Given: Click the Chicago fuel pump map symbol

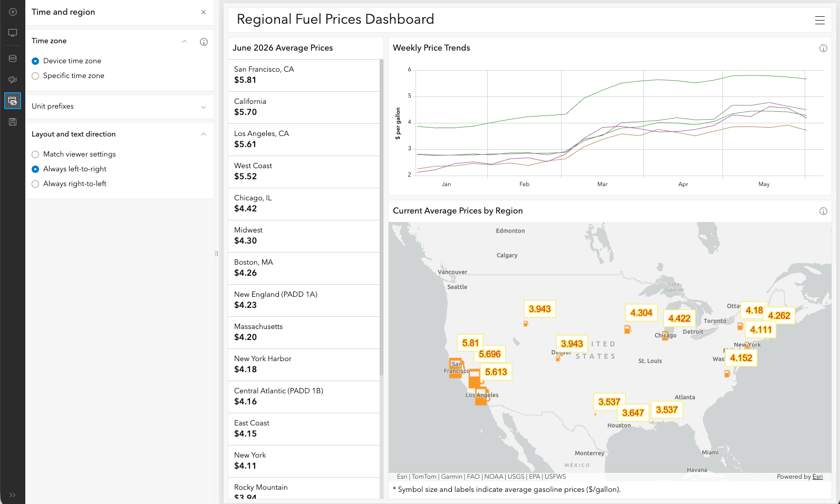Looking at the screenshot, I should (x=665, y=336).
